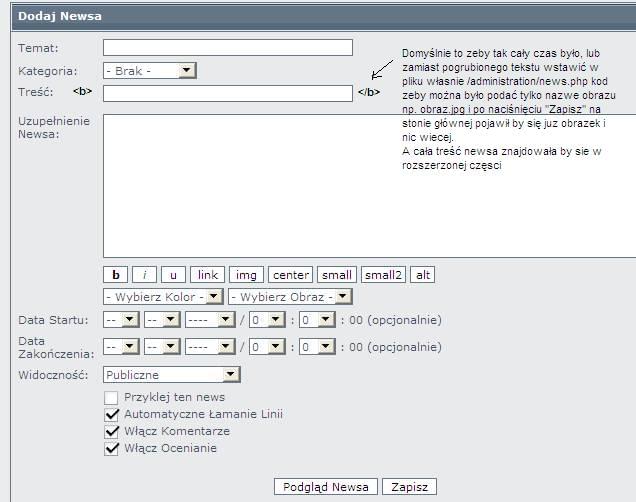Viewport: 636px width, 502px height.
Task: Insert a hyperlink with link button
Action: coord(207,275)
